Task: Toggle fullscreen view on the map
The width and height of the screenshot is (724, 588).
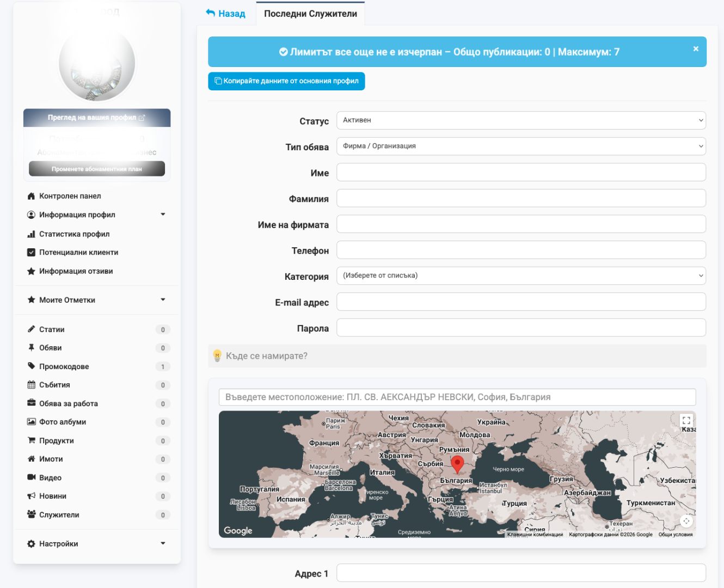Action: pyautogui.click(x=686, y=420)
